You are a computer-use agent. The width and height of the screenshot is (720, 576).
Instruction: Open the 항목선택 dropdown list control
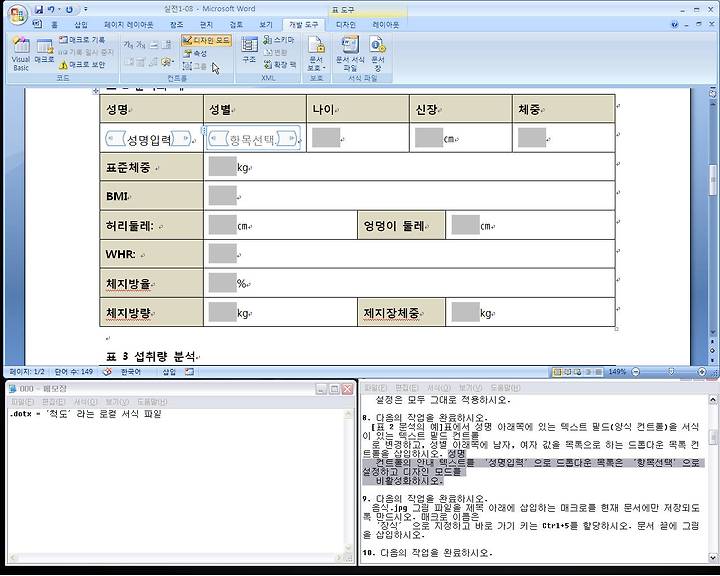[x=253, y=138]
